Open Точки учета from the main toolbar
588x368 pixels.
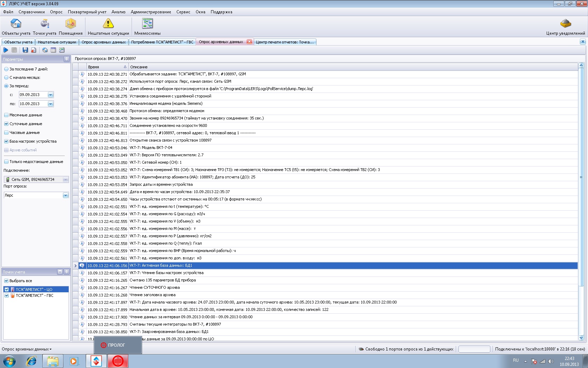coord(44,27)
